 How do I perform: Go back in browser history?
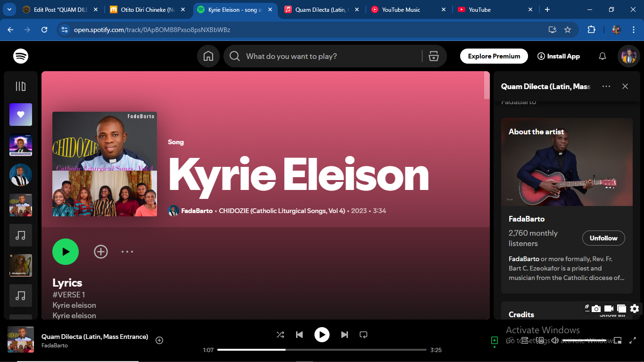10,30
